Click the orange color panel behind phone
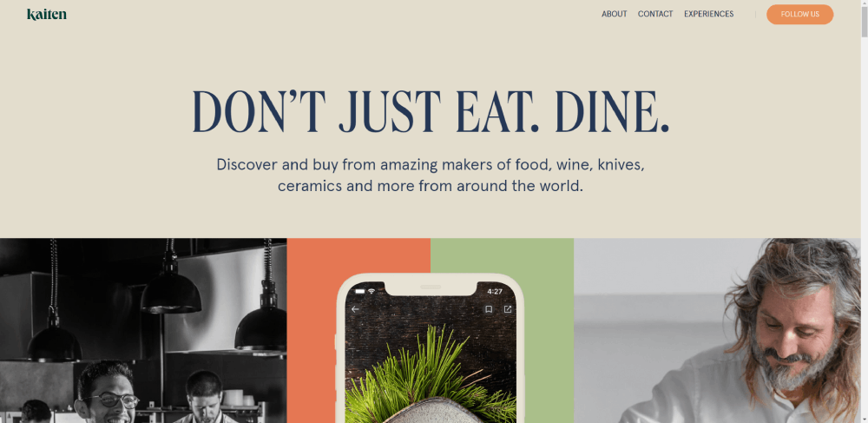Image resolution: width=868 pixels, height=423 pixels. 311,331
